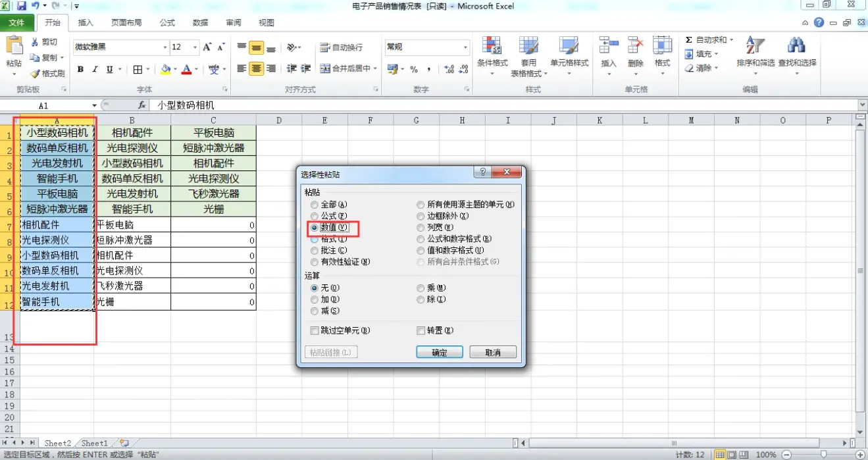Click 确定 button in paste special dialog
The height and width of the screenshot is (460, 868).
[x=440, y=353]
